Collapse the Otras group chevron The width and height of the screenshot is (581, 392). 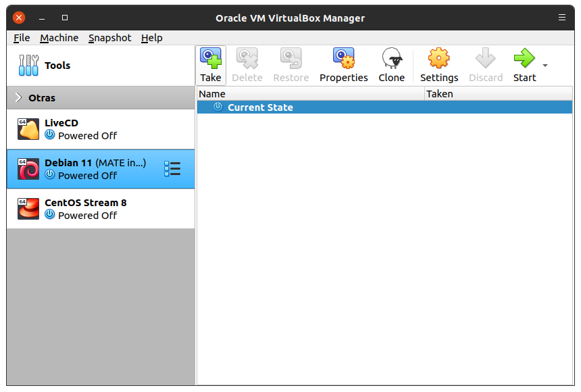[x=18, y=98]
